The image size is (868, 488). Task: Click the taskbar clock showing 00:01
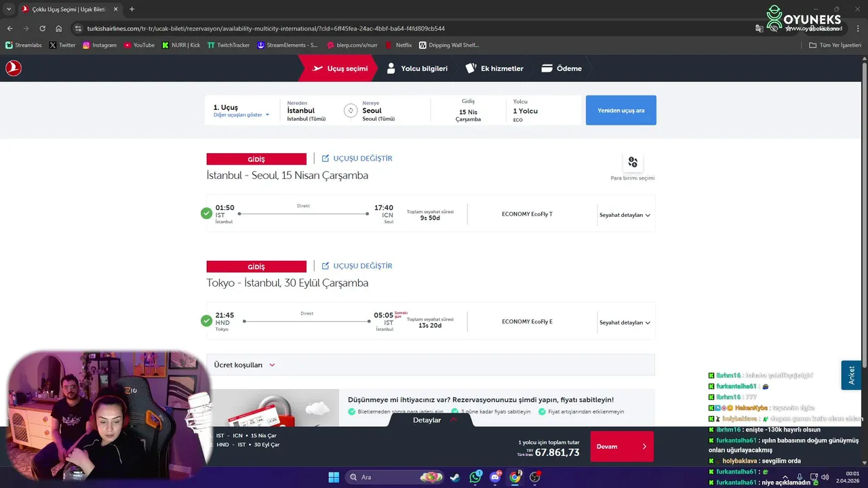[x=847, y=477]
